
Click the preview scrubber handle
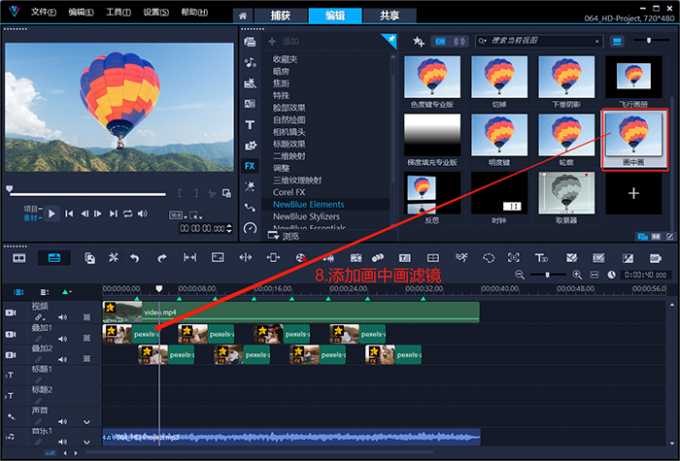coord(9,189)
